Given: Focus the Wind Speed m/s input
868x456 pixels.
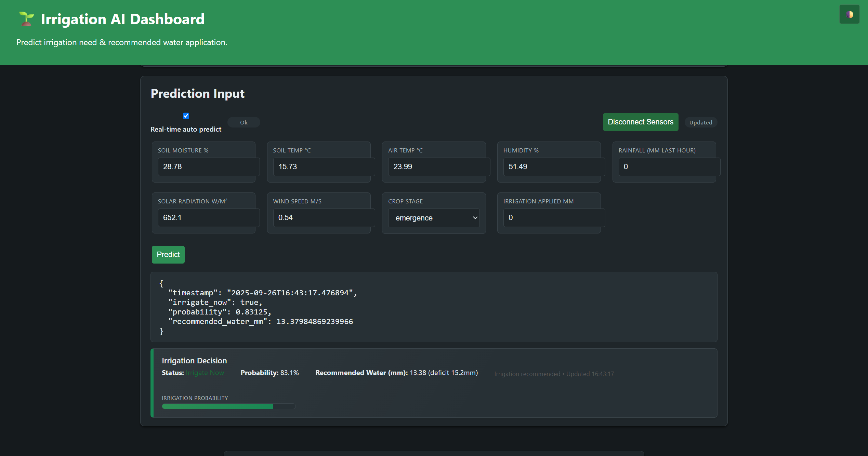Looking at the screenshot, I should coord(324,218).
